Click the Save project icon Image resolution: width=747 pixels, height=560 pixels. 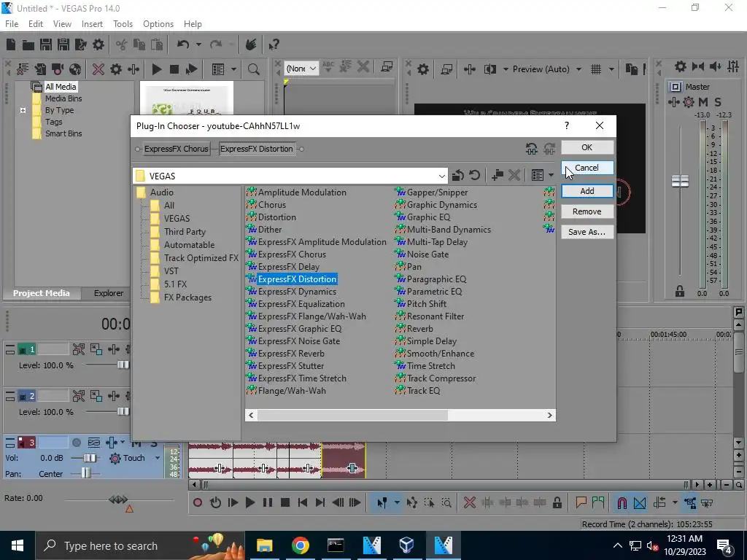click(46, 44)
